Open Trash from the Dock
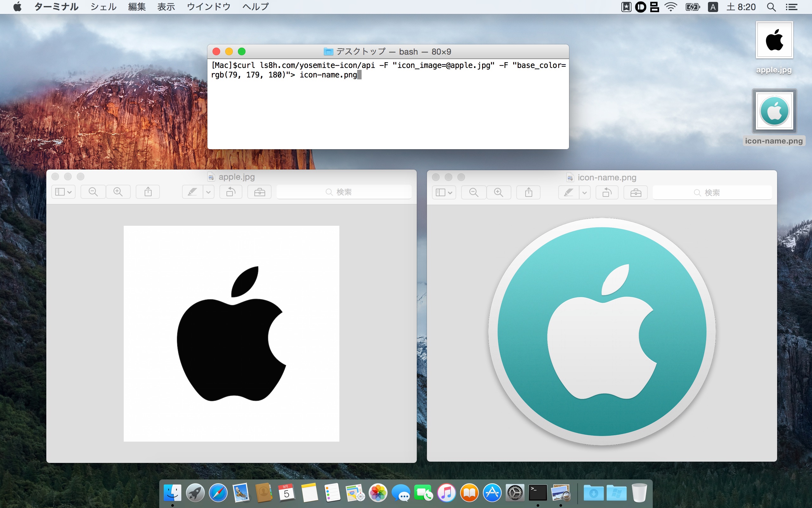This screenshot has height=508, width=812. tap(639, 493)
